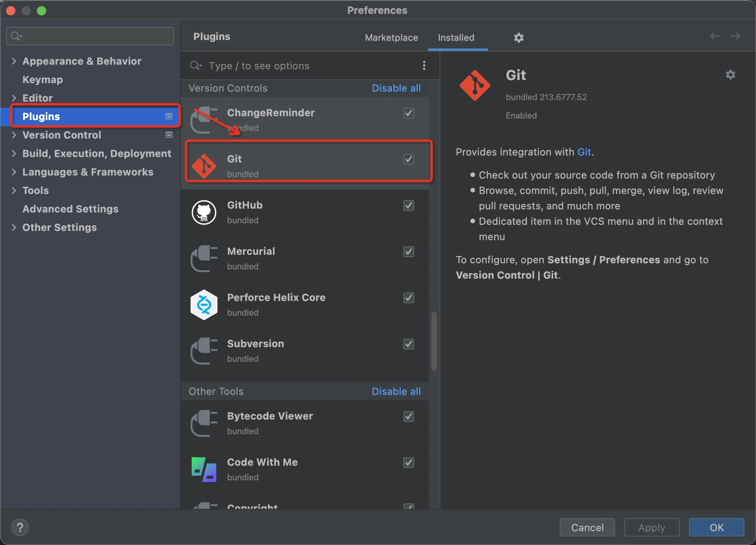Click the ChangeReminder plug icon
This screenshot has height=545, width=756.
click(204, 120)
